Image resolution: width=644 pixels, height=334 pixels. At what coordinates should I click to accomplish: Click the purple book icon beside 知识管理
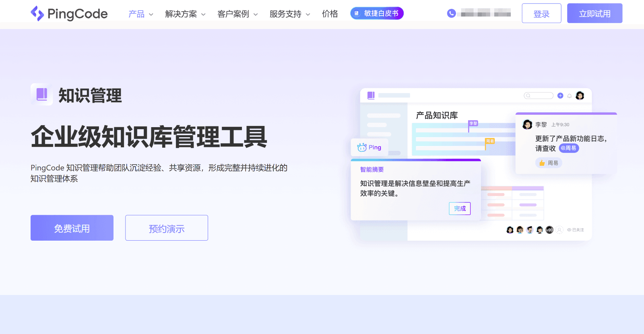[42, 95]
